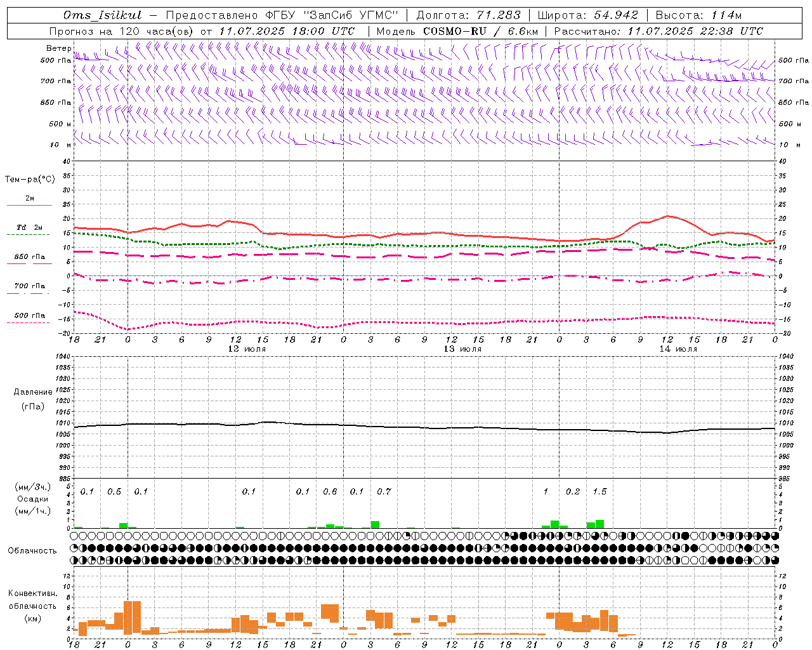Click the '12 июля' date label
812x650 pixels.
[x=247, y=349]
